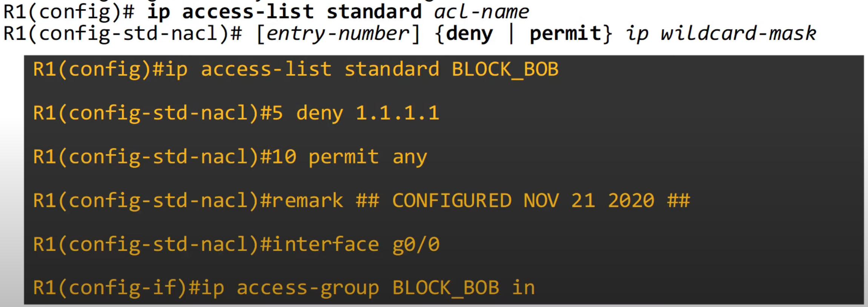Click the bold permit keyword in syntax
Viewport: 868px width, 307px height.
click(565, 34)
